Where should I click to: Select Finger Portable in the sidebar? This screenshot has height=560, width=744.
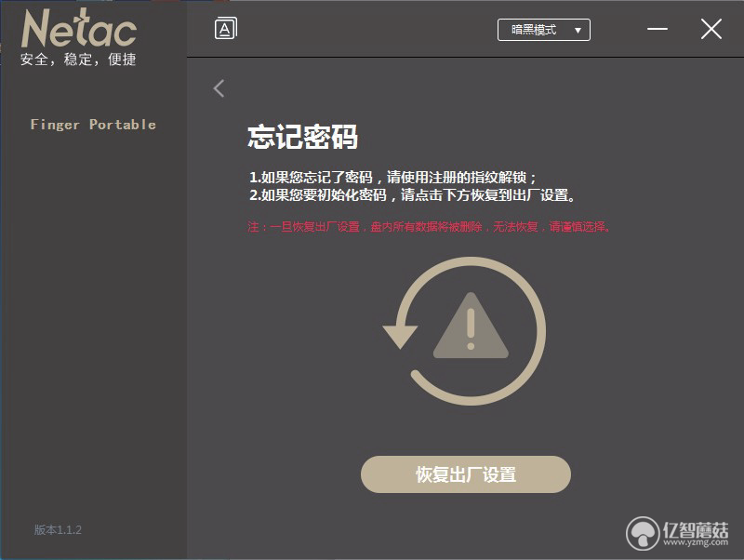(93, 125)
